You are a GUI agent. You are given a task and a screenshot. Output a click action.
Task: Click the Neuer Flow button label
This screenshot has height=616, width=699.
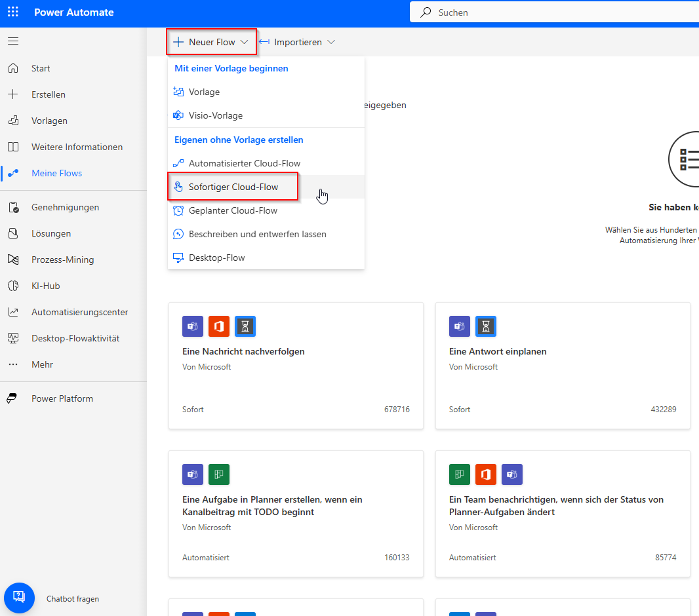pyautogui.click(x=212, y=42)
